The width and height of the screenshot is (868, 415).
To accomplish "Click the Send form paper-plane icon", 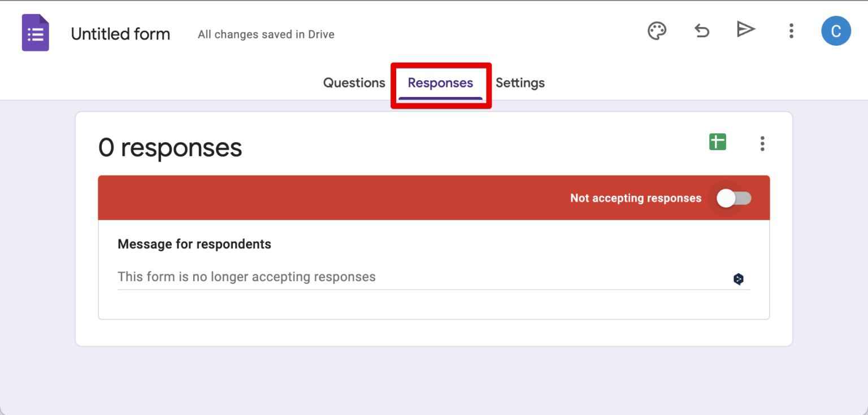I will (x=746, y=29).
